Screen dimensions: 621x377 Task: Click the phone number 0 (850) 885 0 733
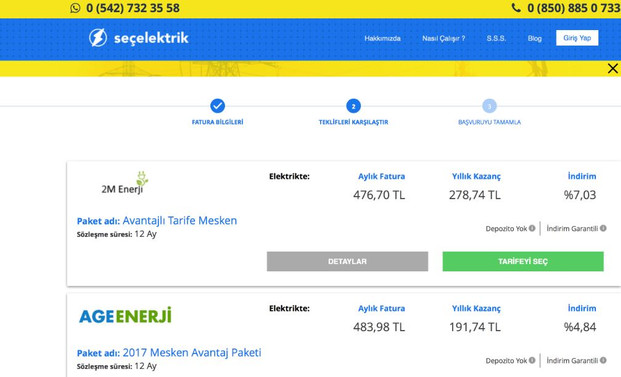tap(574, 8)
